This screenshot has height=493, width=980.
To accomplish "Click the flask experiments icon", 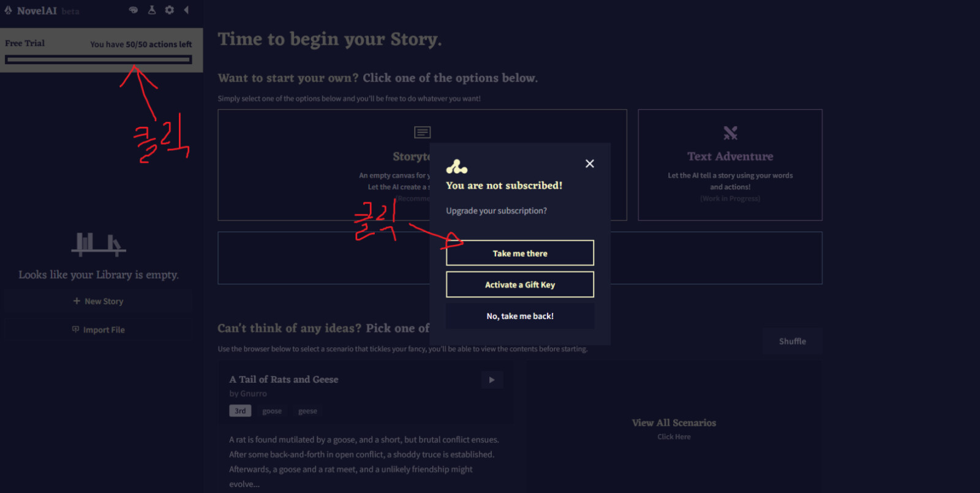I will pyautogui.click(x=152, y=10).
